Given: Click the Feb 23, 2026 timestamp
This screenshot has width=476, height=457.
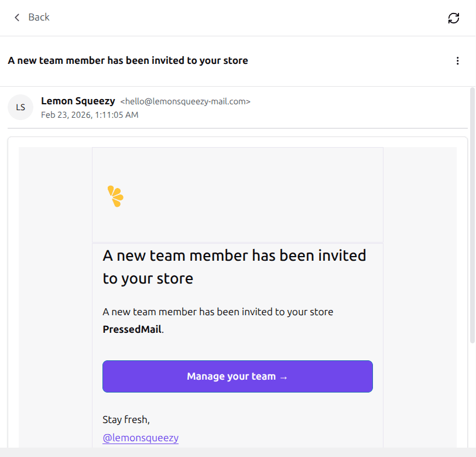Looking at the screenshot, I should (90, 115).
